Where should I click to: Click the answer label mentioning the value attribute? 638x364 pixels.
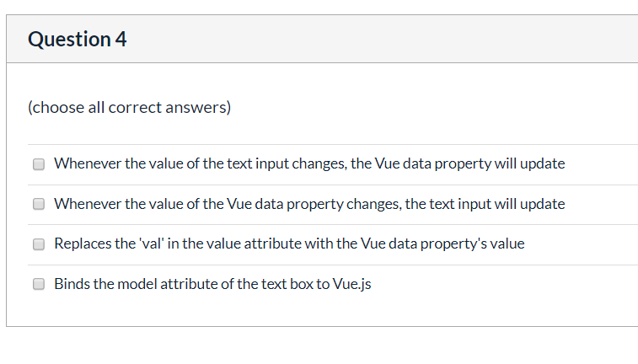289,244
